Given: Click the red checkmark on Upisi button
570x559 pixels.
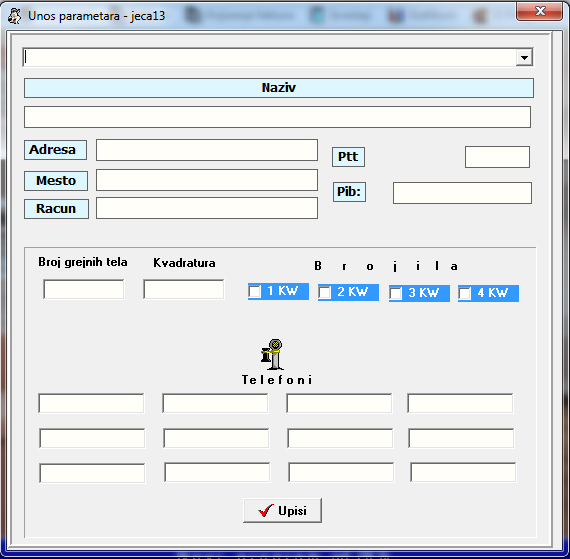Looking at the screenshot, I should pyautogui.click(x=266, y=511).
